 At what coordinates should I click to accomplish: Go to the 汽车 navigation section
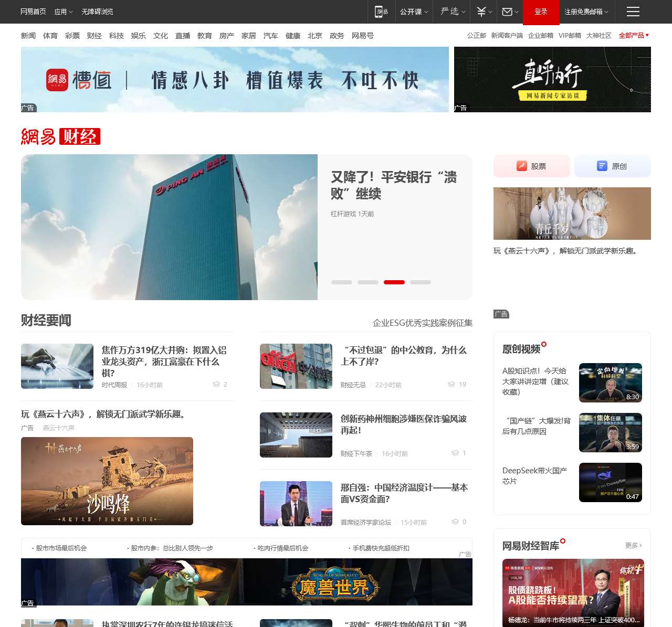click(x=271, y=36)
